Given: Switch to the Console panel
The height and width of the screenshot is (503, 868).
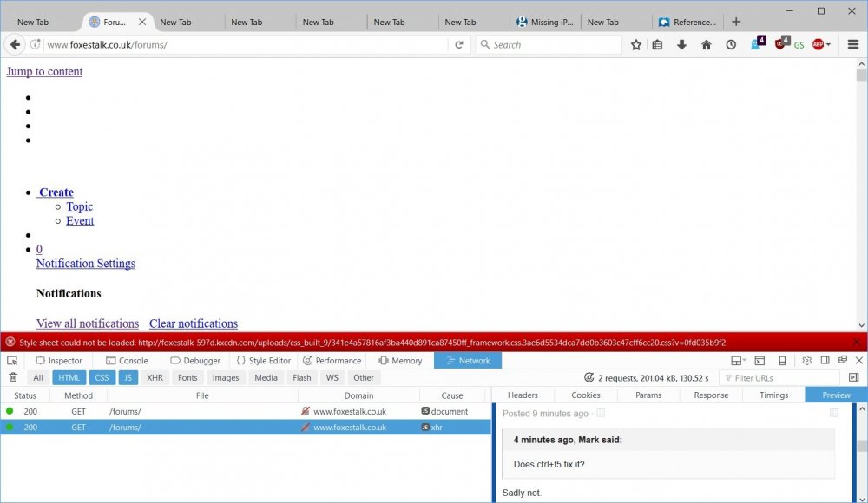Looking at the screenshot, I should click(x=127, y=360).
